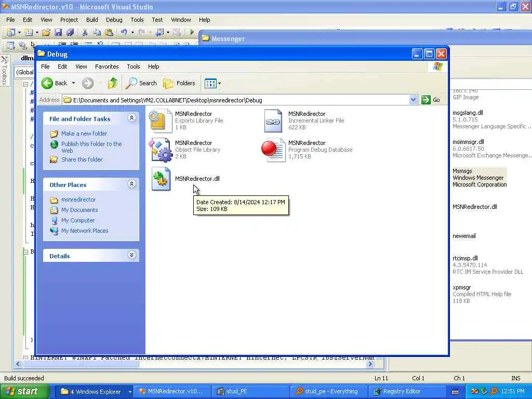
Task: Click Publish this folder to the Web
Action: pyautogui.click(x=91, y=147)
